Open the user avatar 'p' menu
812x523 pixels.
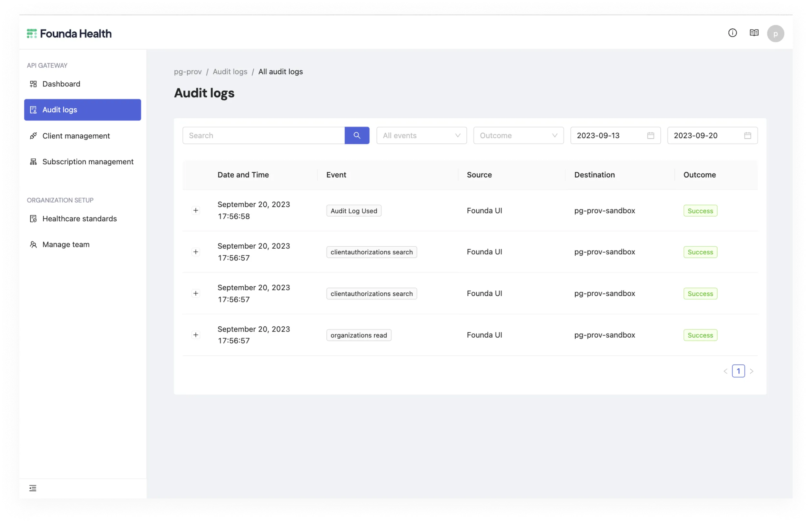coord(775,34)
